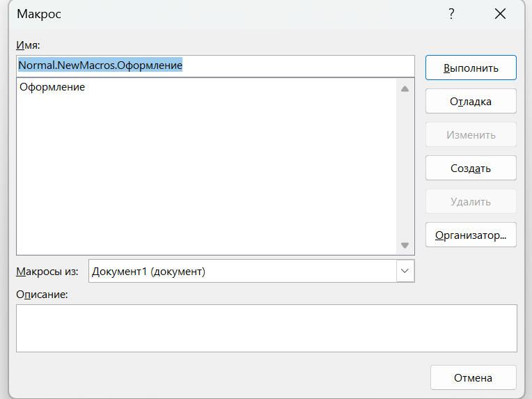Create a macro using Создать

pos(471,169)
